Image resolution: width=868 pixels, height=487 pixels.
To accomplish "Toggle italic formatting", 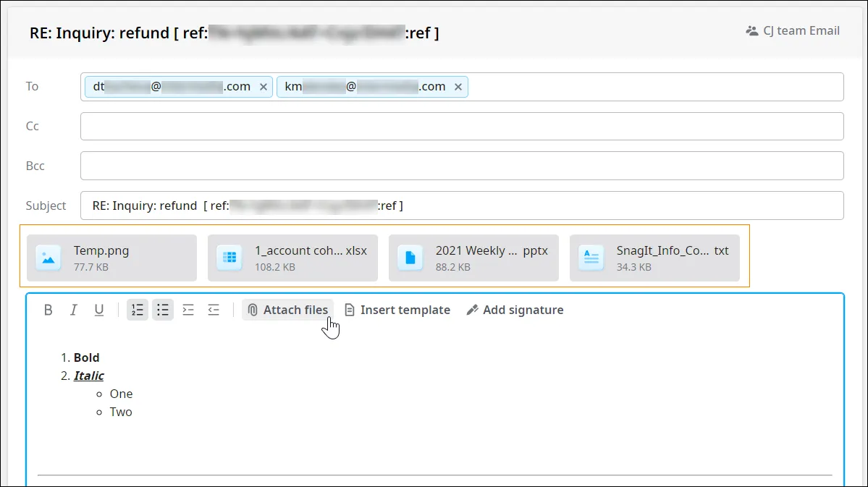I will tap(74, 310).
